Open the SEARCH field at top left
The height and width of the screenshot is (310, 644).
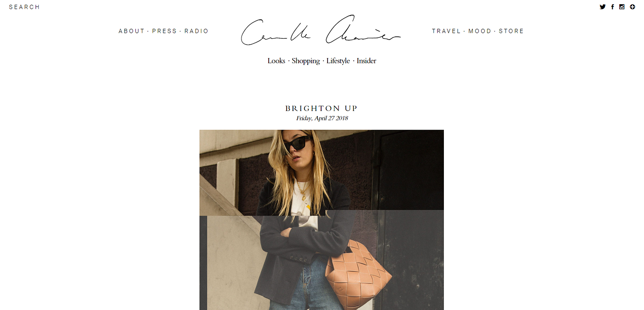(24, 7)
